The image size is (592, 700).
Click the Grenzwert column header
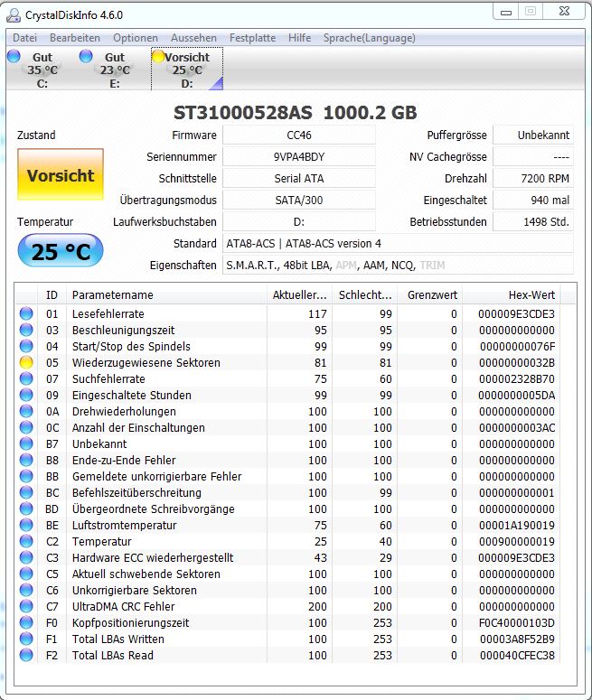coord(430,294)
